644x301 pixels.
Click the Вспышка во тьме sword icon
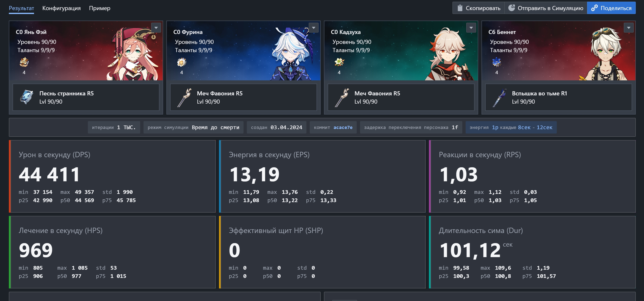coord(499,97)
